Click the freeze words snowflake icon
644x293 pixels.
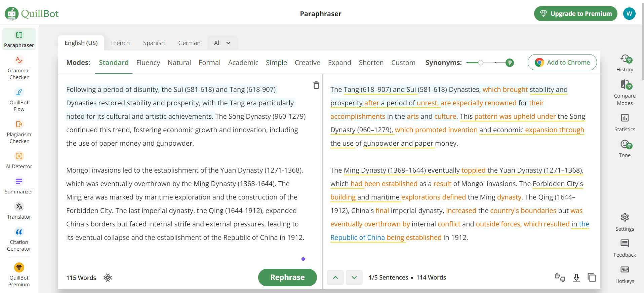pos(108,278)
